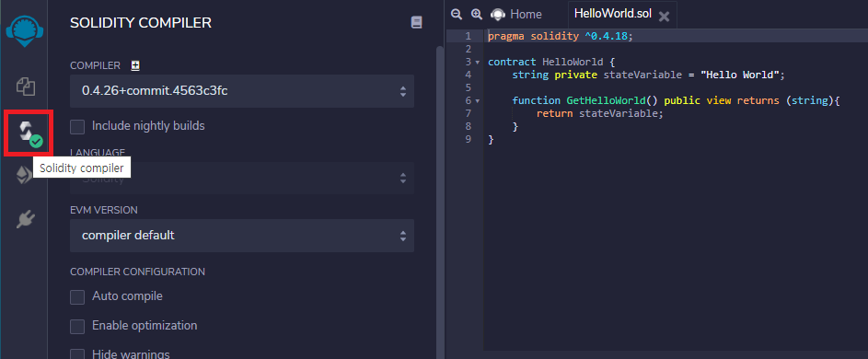Image resolution: width=868 pixels, height=359 pixels.
Task: Click the GetHelloWorld function name
Action: [606, 101]
